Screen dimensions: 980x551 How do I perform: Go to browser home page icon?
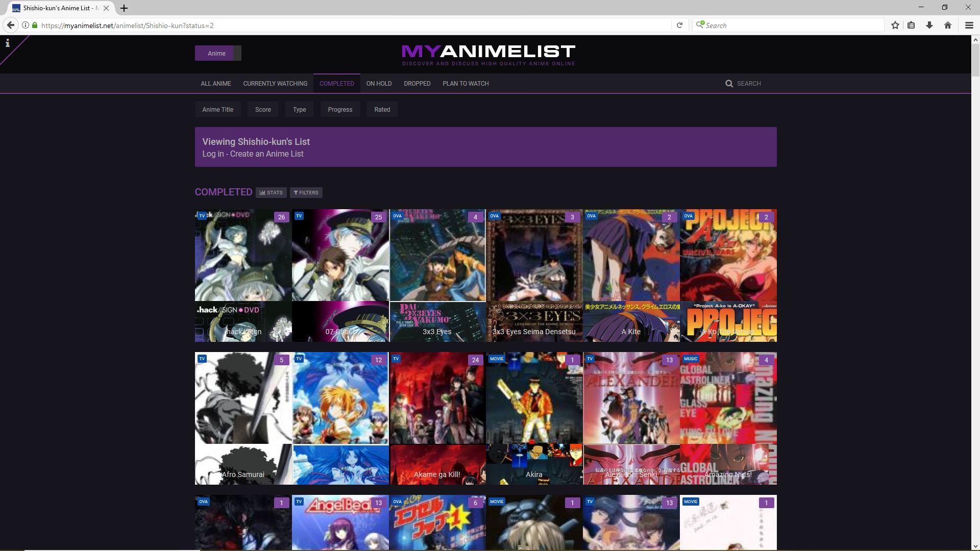pos(948,25)
